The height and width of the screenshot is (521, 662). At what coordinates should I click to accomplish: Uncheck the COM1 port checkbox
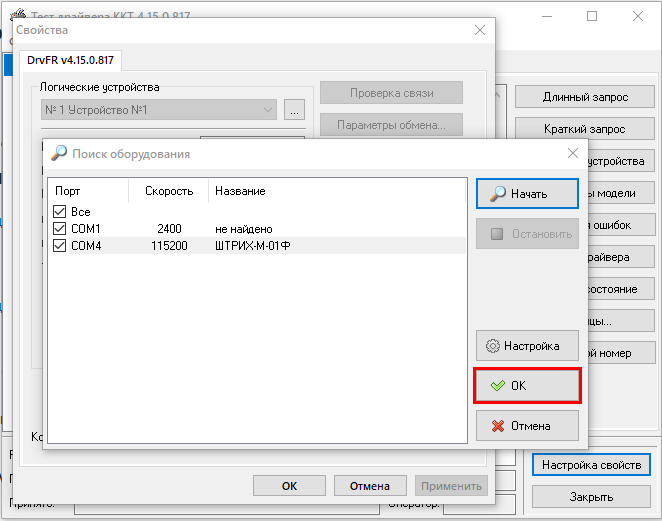(59, 229)
